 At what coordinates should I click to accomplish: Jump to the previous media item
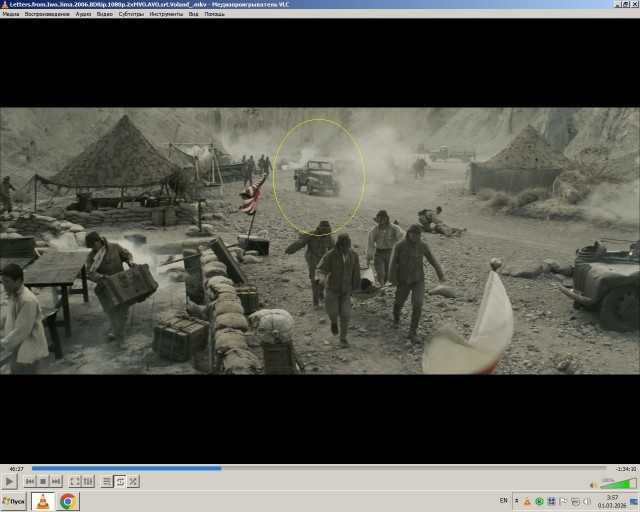[x=30, y=482]
